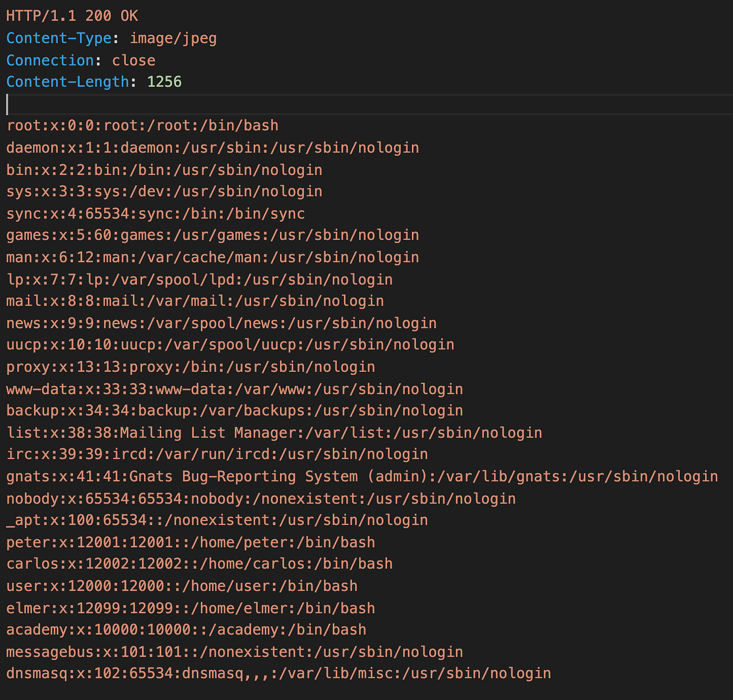Click the academy:x:10000 line

(186, 630)
